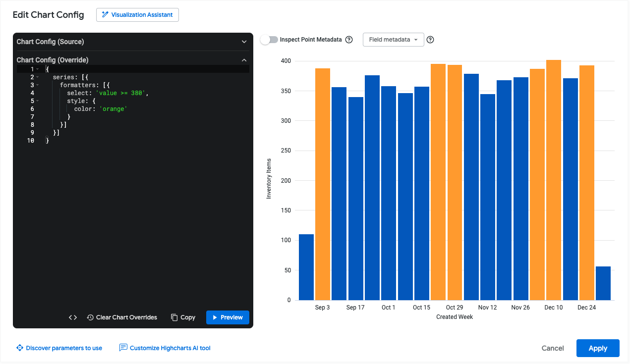630x364 pixels.
Task: Fold the series block on line 2
Action: (x=38, y=77)
